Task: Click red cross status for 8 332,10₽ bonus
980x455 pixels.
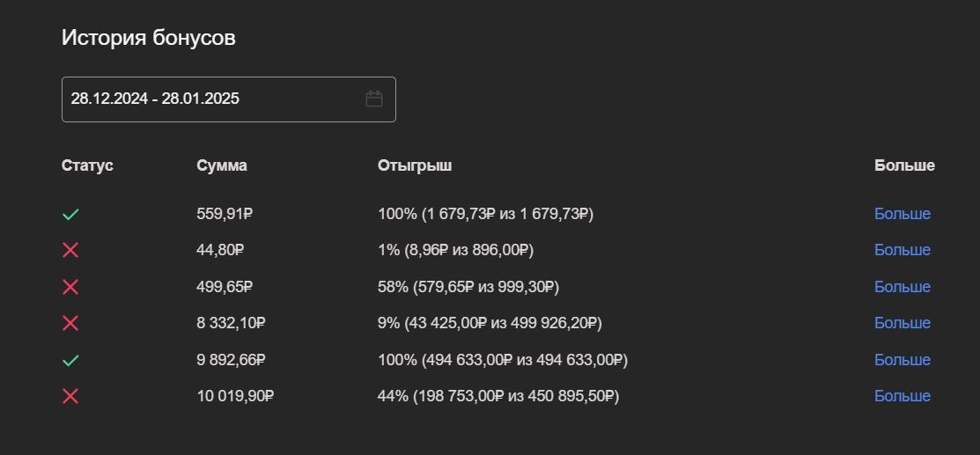Action: tap(70, 323)
